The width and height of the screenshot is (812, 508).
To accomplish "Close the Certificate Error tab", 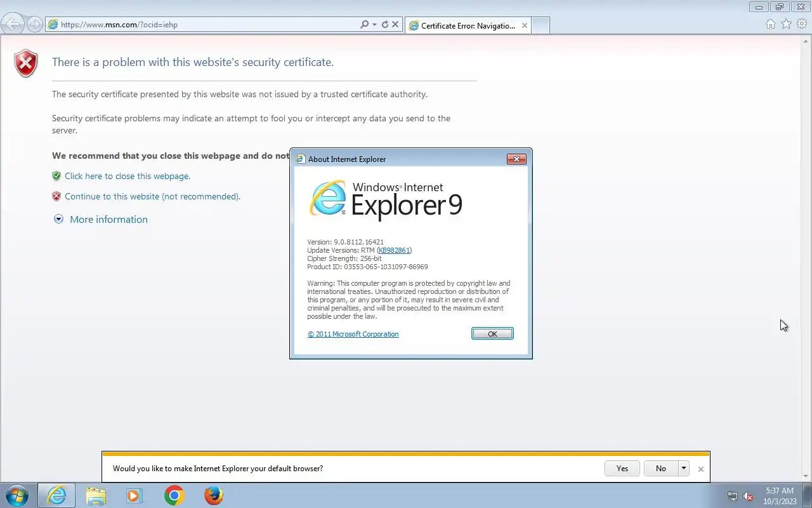I will coord(525,25).
